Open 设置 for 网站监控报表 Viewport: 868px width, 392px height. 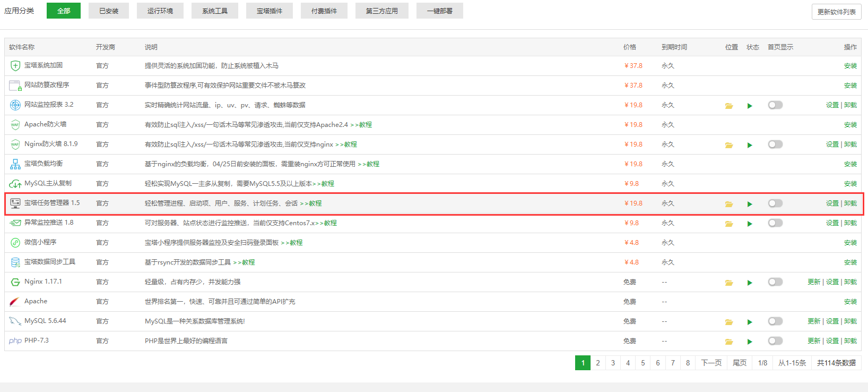(832, 105)
